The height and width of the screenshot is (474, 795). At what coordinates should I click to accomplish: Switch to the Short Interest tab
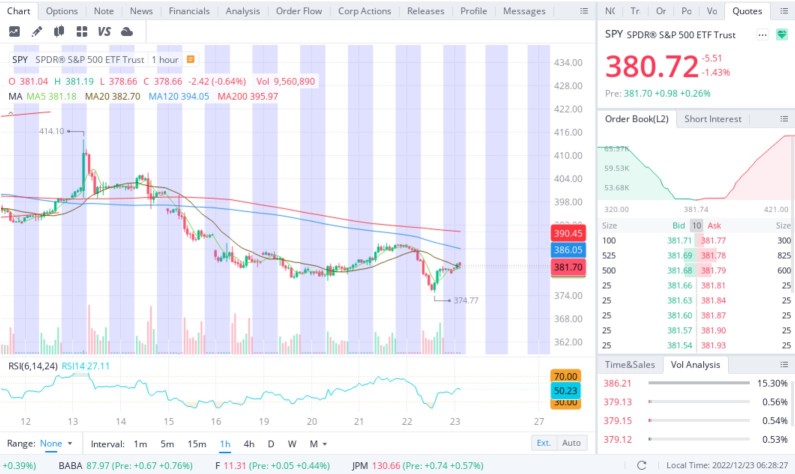pyautogui.click(x=712, y=119)
